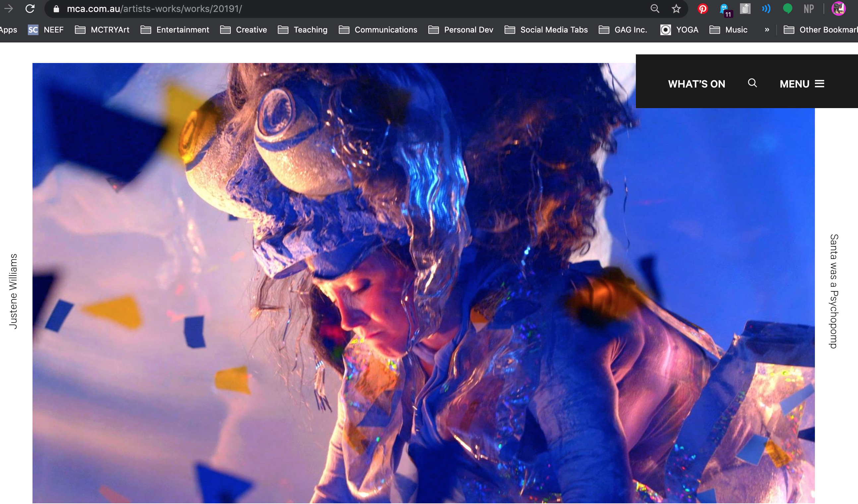Open the Apps bookmark shortcut
This screenshot has height=504, width=858.
[x=8, y=30]
